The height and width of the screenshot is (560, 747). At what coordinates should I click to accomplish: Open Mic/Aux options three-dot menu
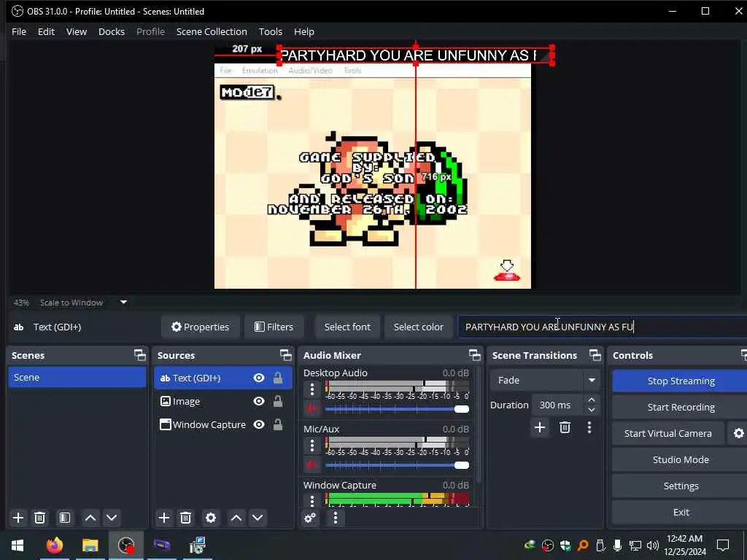(x=312, y=446)
